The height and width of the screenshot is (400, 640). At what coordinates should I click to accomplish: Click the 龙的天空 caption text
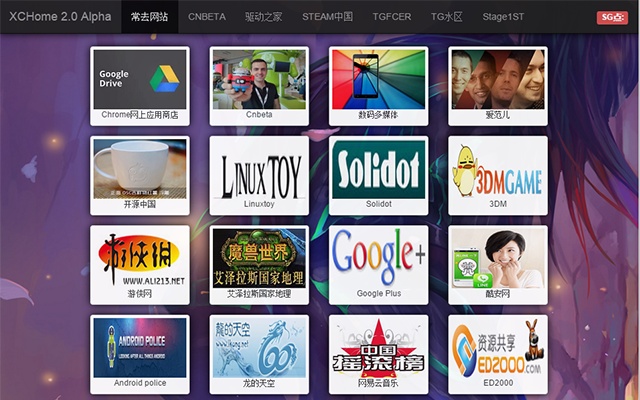point(259,383)
